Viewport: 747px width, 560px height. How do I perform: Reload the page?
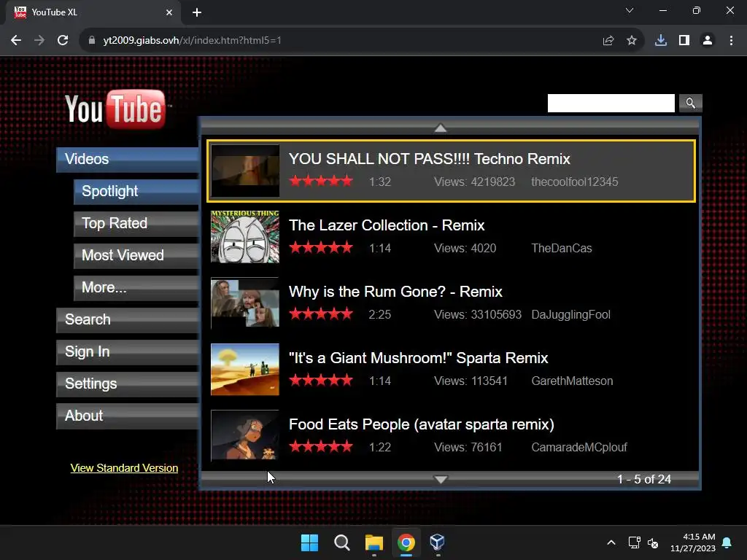click(63, 41)
